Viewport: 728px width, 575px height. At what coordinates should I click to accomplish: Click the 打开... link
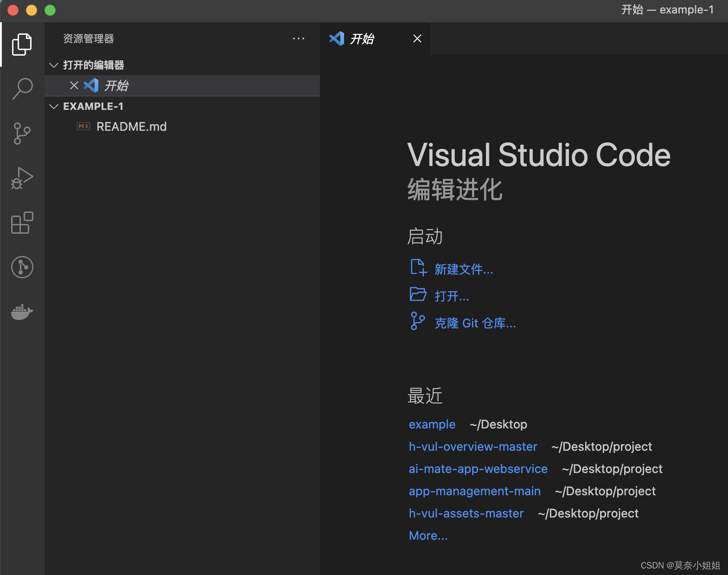coord(452,296)
